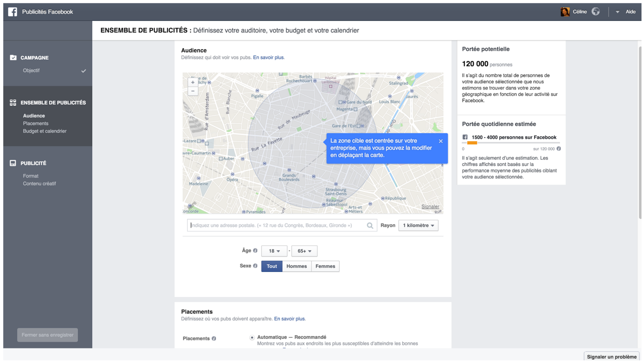
Task: Click the Céline username
Action: (x=580, y=12)
